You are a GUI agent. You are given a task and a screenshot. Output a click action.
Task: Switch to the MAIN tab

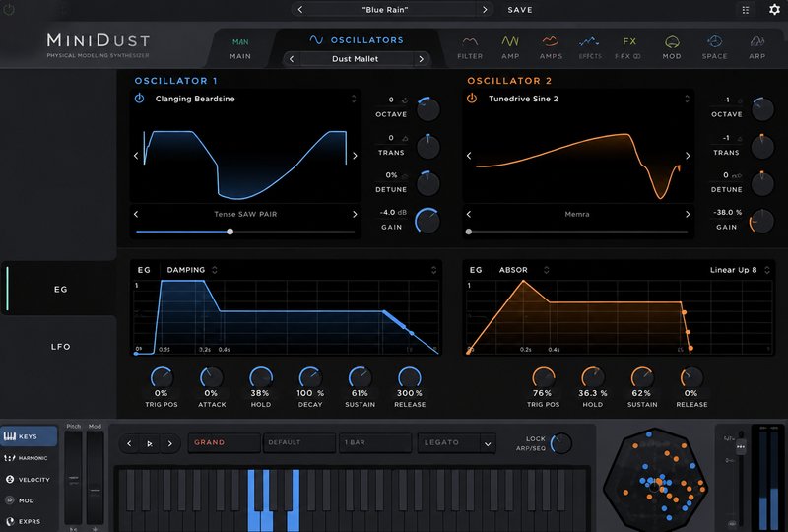point(240,49)
